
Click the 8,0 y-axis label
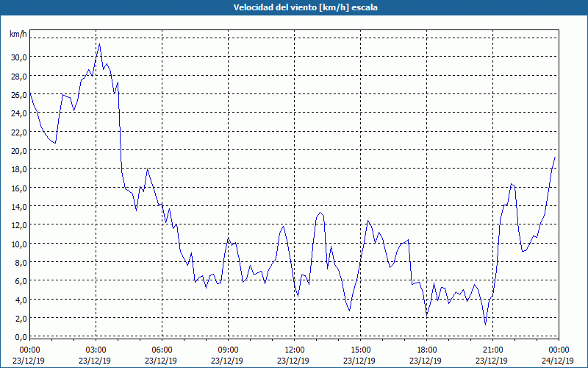point(21,263)
